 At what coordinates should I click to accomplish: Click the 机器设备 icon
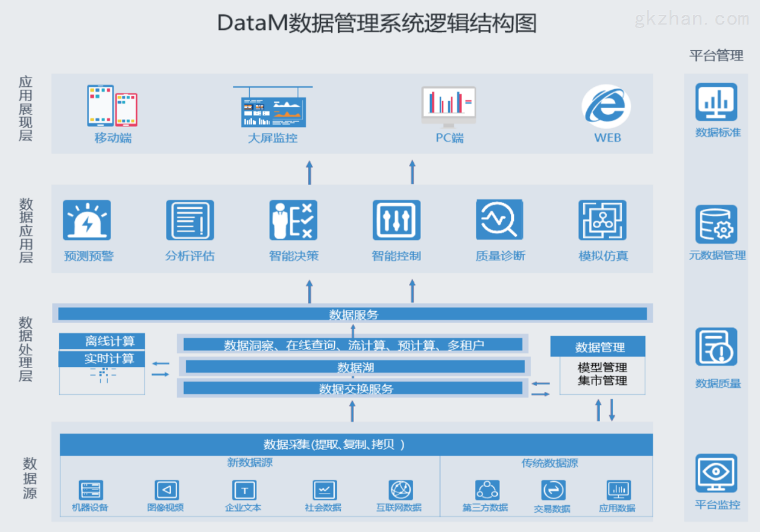point(90,488)
